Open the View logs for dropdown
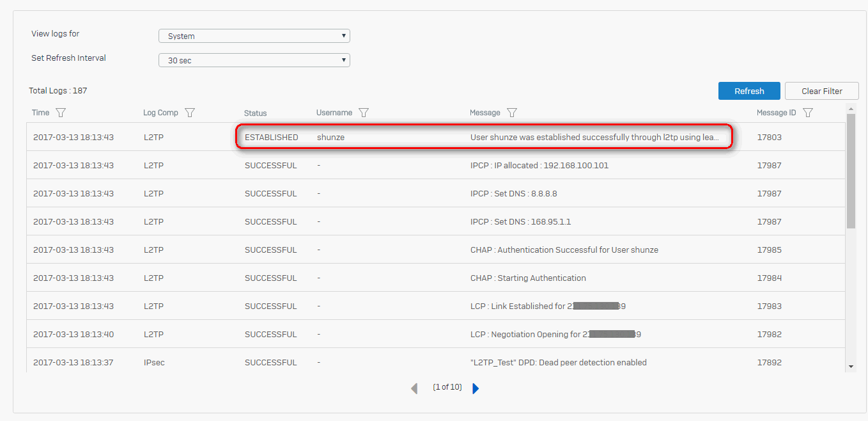The height and width of the screenshot is (421, 868). (254, 36)
